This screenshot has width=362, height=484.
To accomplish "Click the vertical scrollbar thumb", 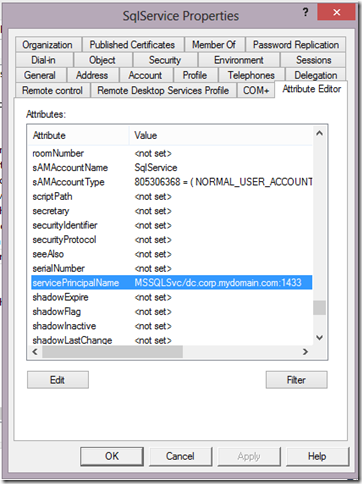I will click(319, 307).
